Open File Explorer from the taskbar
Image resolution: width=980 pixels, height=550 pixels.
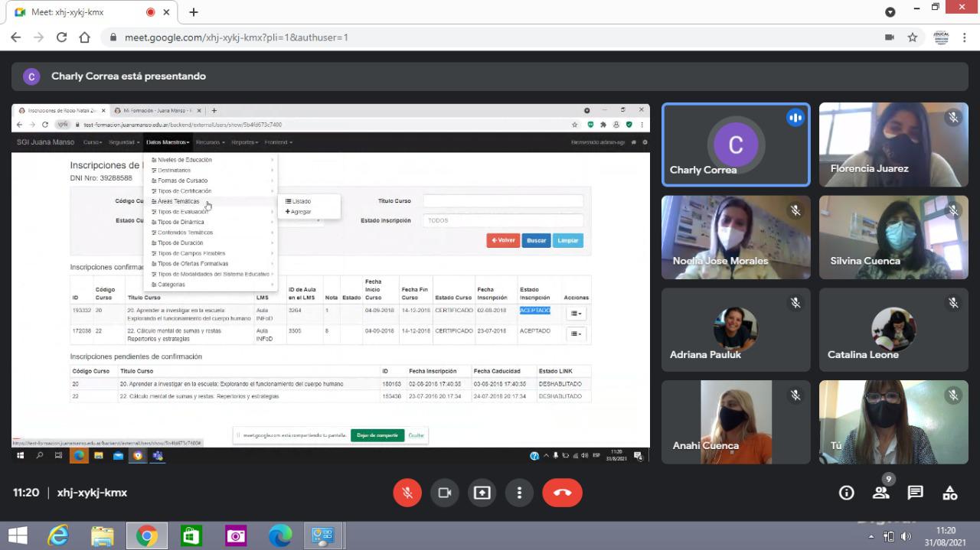[x=102, y=535]
